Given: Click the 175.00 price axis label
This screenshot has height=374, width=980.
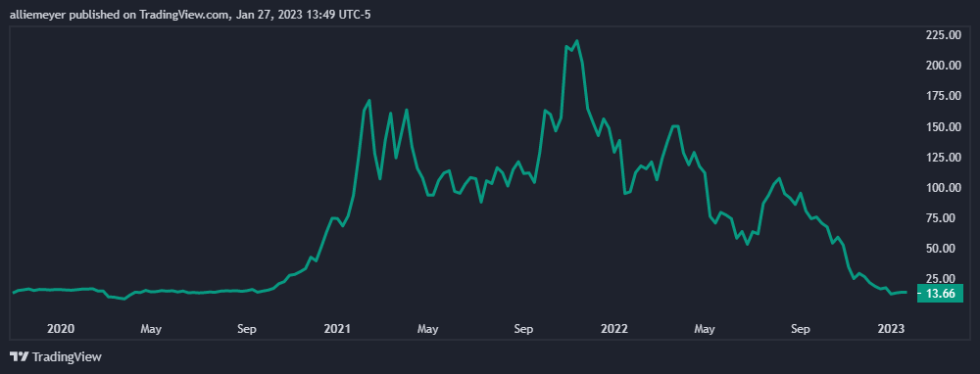Looking at the screenshot, I should (x=943, y=96).
